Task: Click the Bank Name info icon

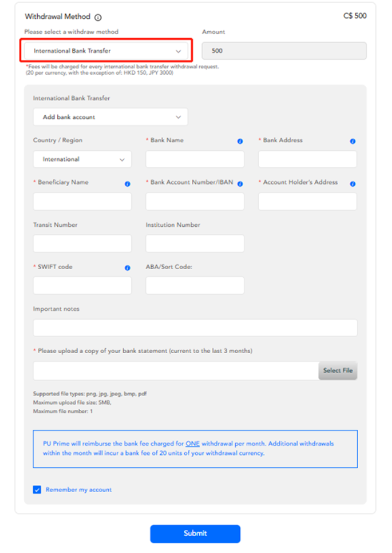Action: pos(240,141)
